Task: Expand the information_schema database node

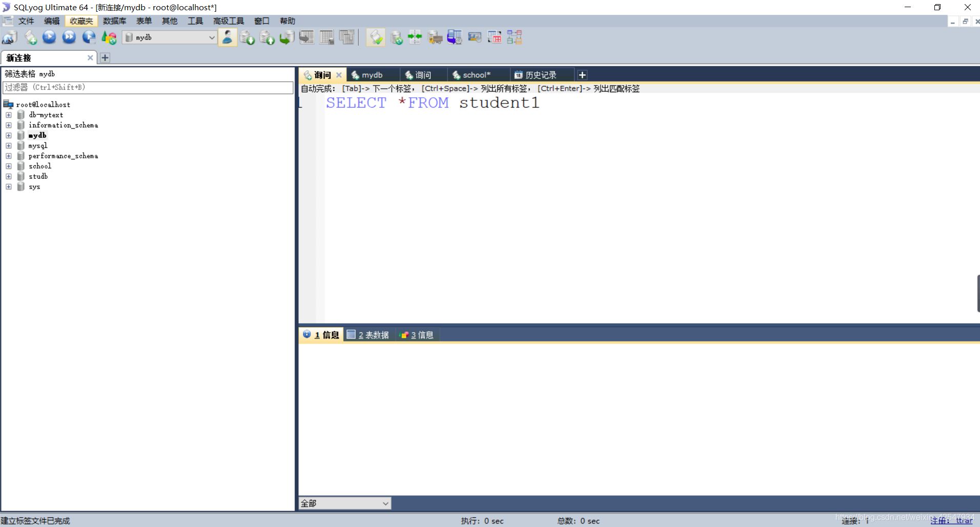Action: coord(9,125)
